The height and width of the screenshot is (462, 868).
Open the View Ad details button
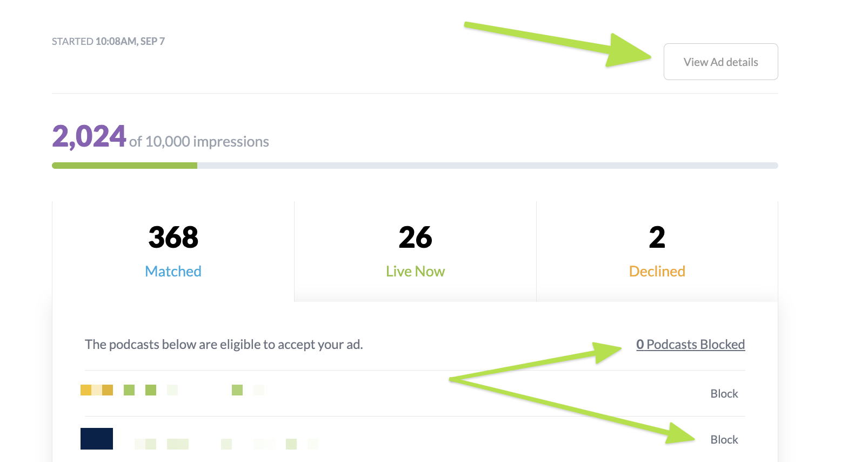[720, 62]
